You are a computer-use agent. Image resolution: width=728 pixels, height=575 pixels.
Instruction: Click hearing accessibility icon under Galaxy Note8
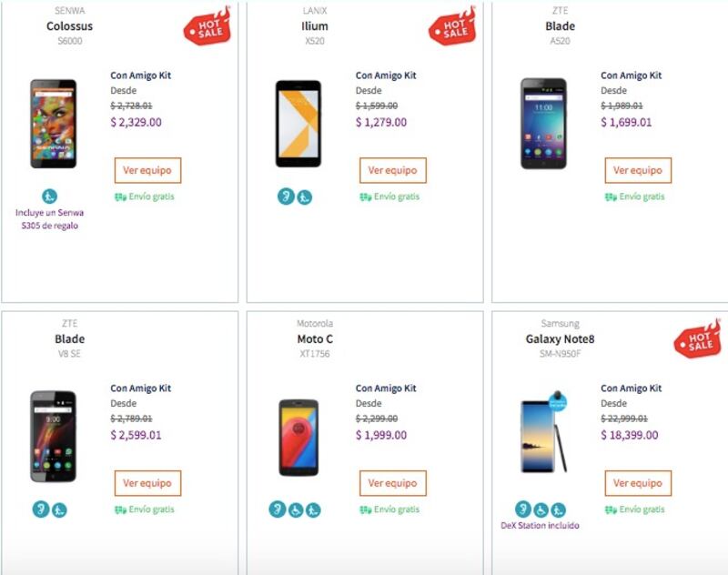[x=523, y=509]
